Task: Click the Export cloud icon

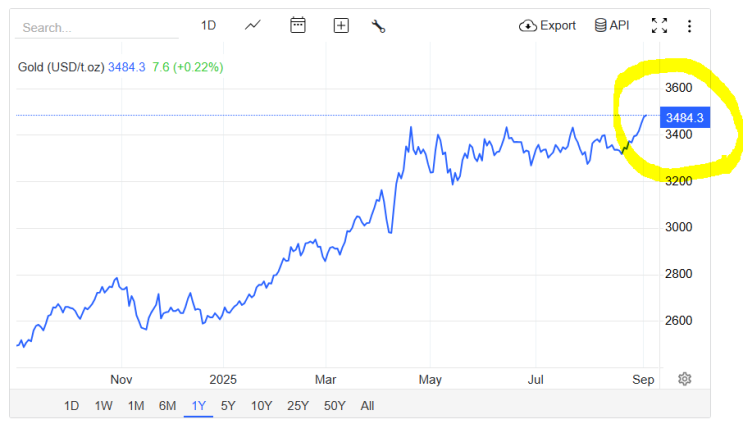Action: pyautogui.click(x=528, y=26)
